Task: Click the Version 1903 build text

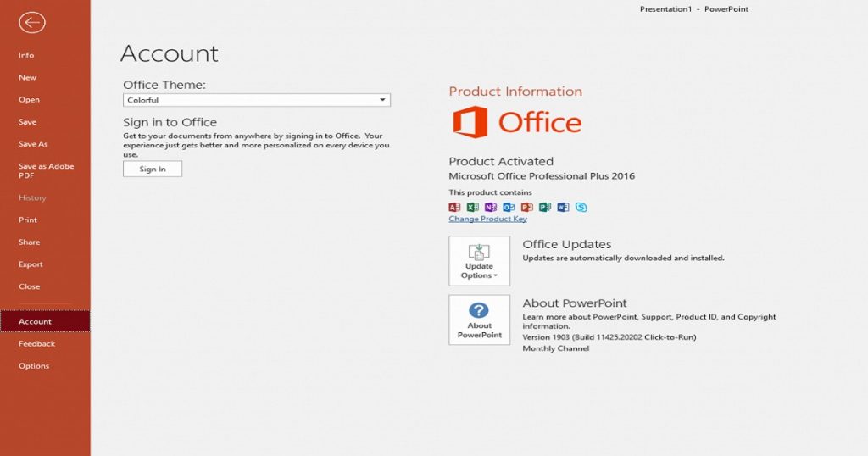Action: click(x=609, y=337)
